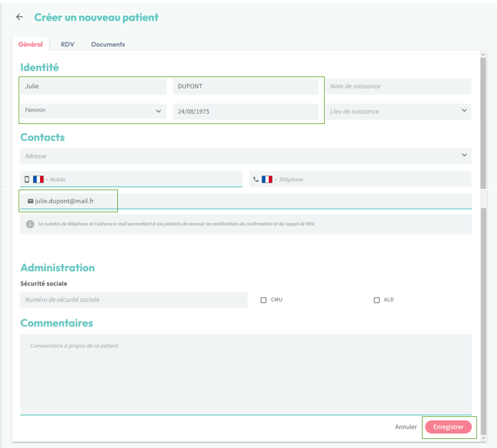The height and width of the screenshot is (448, 497).
Task: Tick the ALD checkbox
Action: tap(376, 301)
